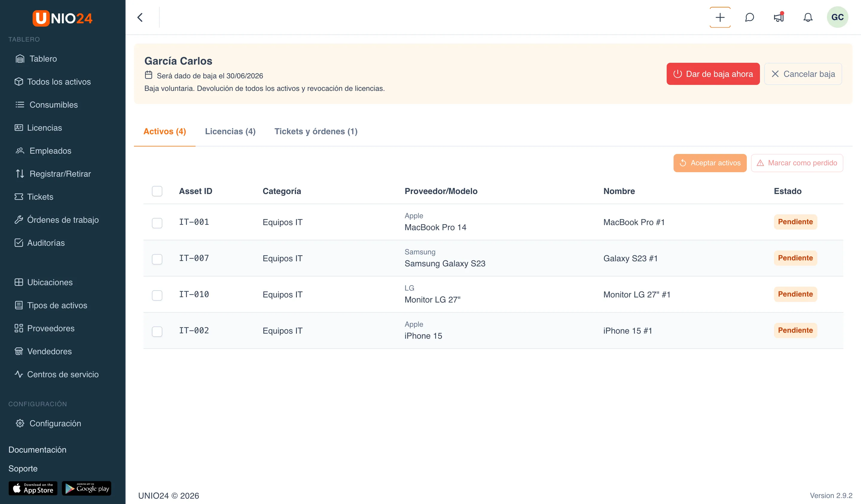Click the Samsung Galaxy S23 model cell
The height and width of the screenshot is (504, 861).
pyautogui.click(x=445, y=263)
